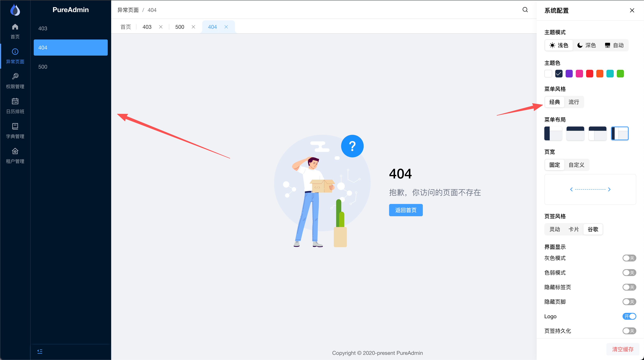The image size is (644, 360).
Task: Choose 自定义 custom page width option
Action: [576, 165]
